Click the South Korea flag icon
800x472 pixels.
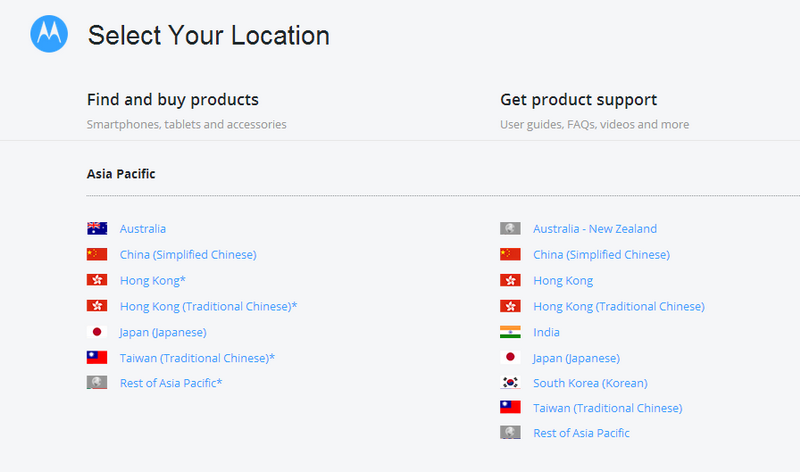[x=510, y=382]
